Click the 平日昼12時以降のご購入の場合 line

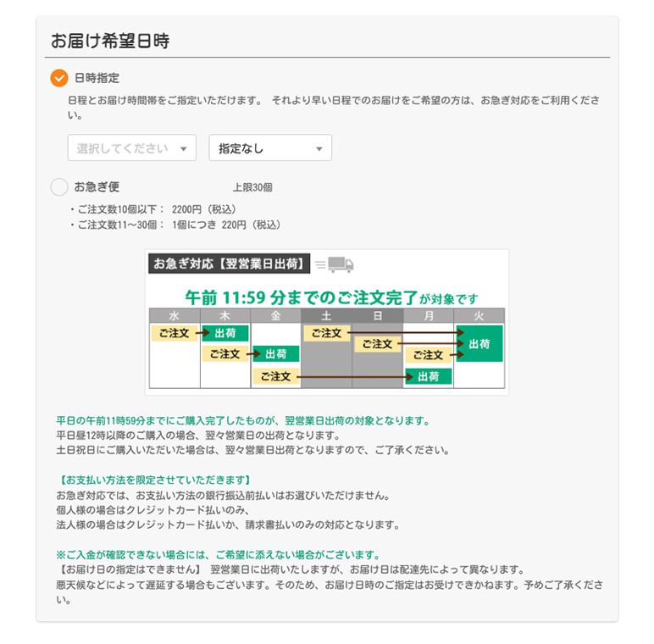pyautogui.click(x=199, y=436)
